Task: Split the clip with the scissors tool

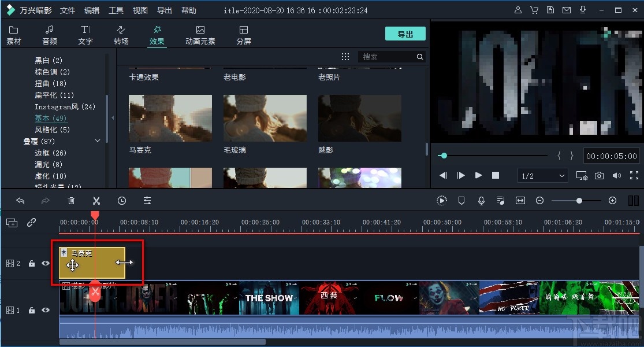Action: pyautogui.click(x=96, y=201)
